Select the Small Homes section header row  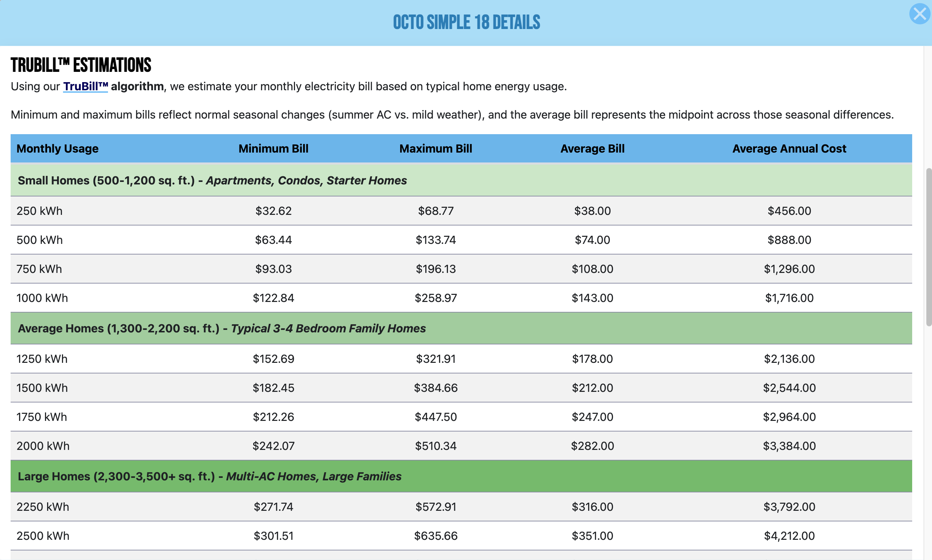(x=212, y=181)
